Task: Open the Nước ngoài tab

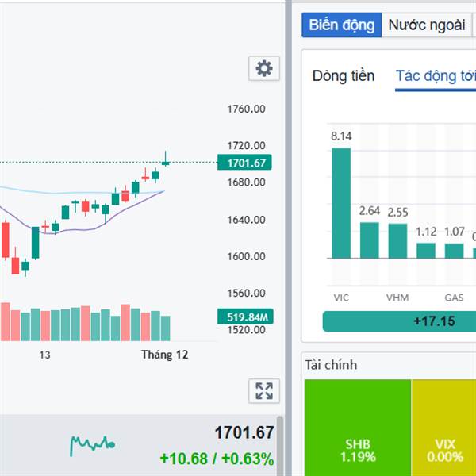Action: pyautogui.click(x=426, y=25)
